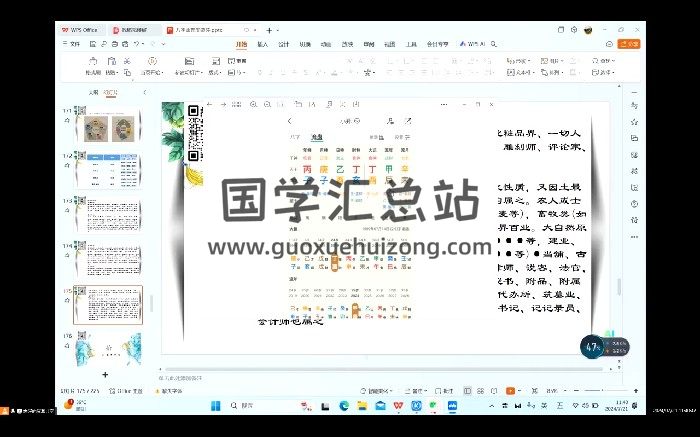
Task: Select slide thumbnail 171
Action: coord(108,125)
